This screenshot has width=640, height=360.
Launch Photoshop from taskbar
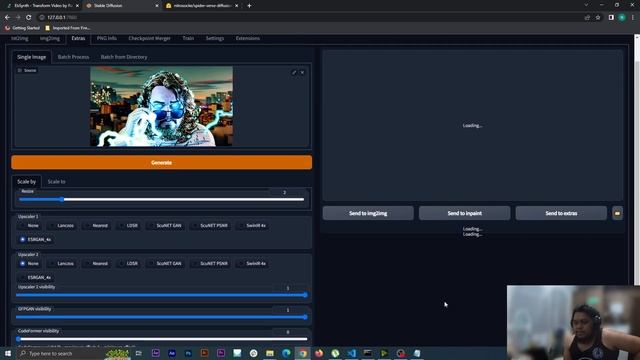click(x=188, y=353)
